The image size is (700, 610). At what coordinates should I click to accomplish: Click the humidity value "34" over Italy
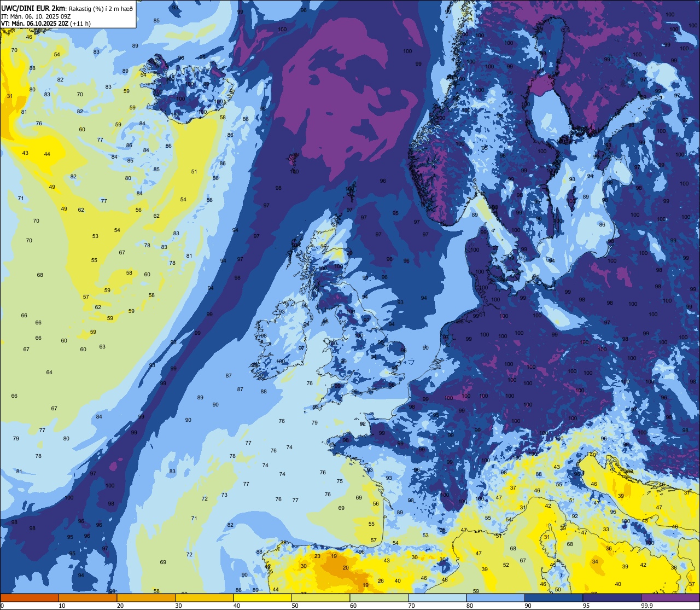coord(595,562)
